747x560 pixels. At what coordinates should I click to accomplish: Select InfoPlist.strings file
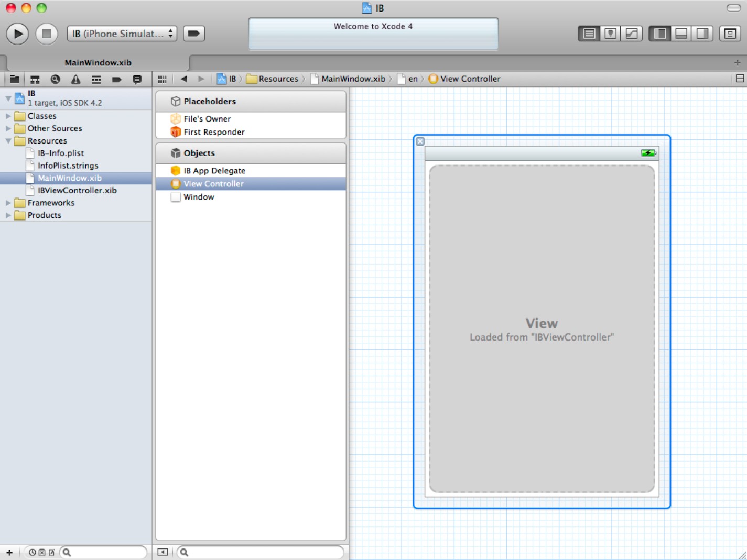click(76, 166)
